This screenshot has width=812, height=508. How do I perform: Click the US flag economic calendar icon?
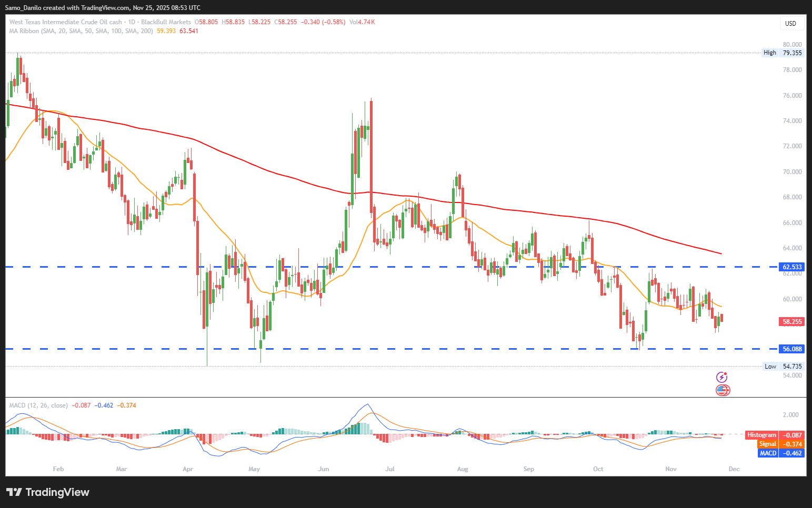pyautogui.click(x=723, y=390)
